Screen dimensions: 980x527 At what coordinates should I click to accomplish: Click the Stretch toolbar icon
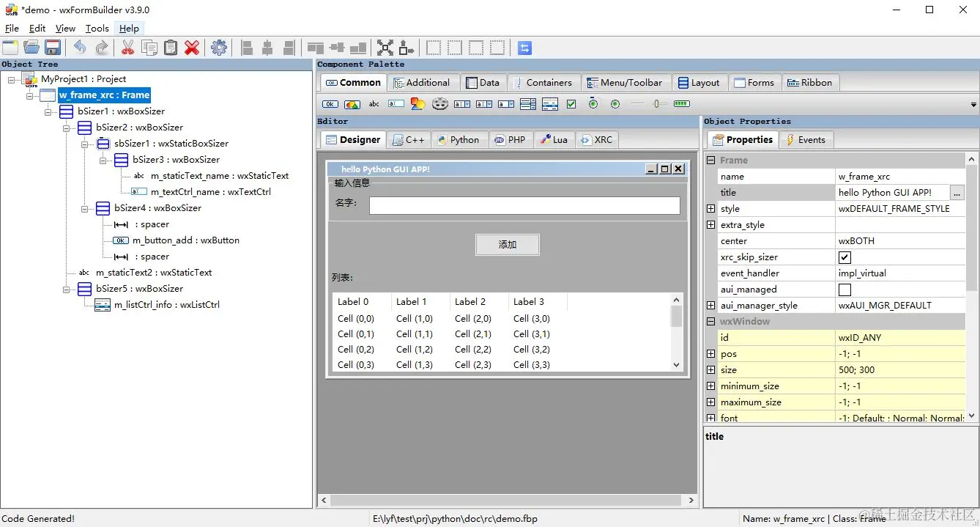point(407,48)
